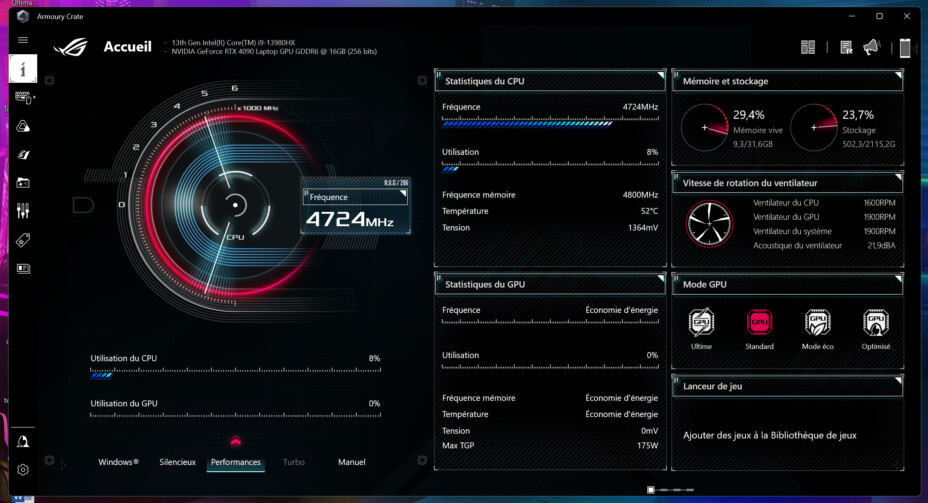Click the side tab left of gauge
The width and height of the screenshot is (928, 503).
click(x=83, y=205)
